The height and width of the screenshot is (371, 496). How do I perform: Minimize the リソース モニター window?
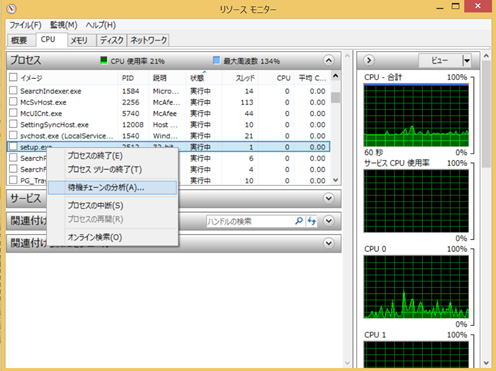[x=440, y=7]
